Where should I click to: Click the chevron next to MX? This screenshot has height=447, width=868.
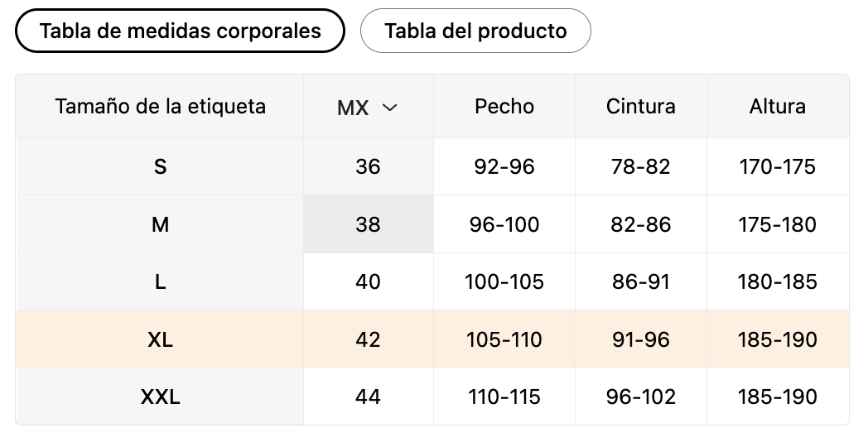pos(390,108)
